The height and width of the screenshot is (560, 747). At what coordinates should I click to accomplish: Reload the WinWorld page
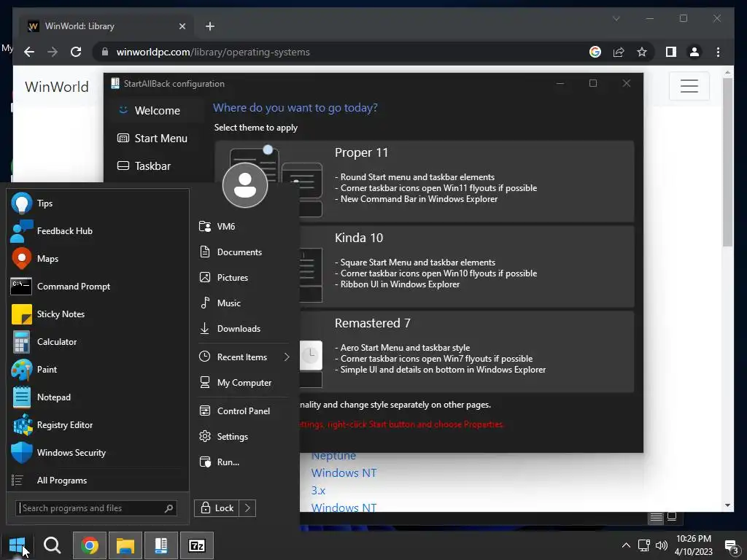(x=76, y=52)
